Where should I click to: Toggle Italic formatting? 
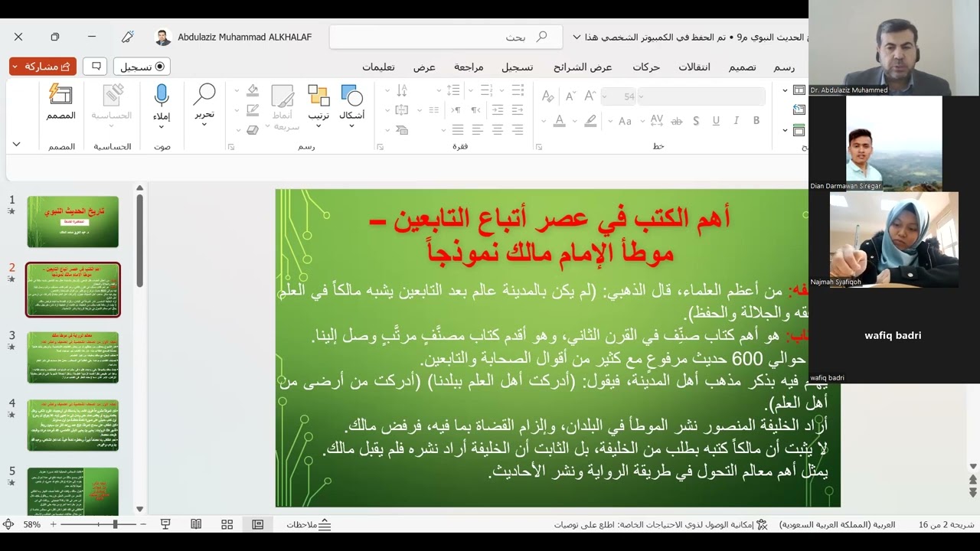[736, 121]
